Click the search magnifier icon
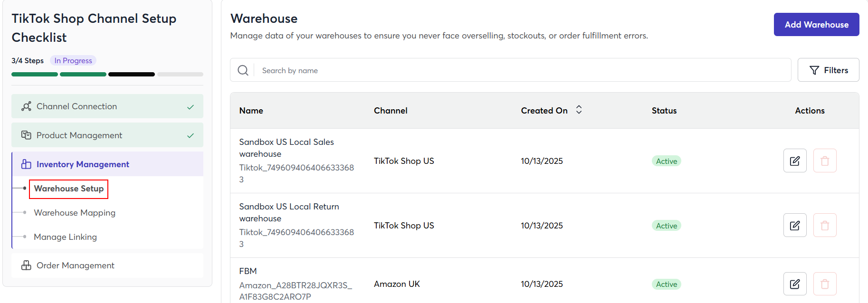868x303 pixels. 243,70
